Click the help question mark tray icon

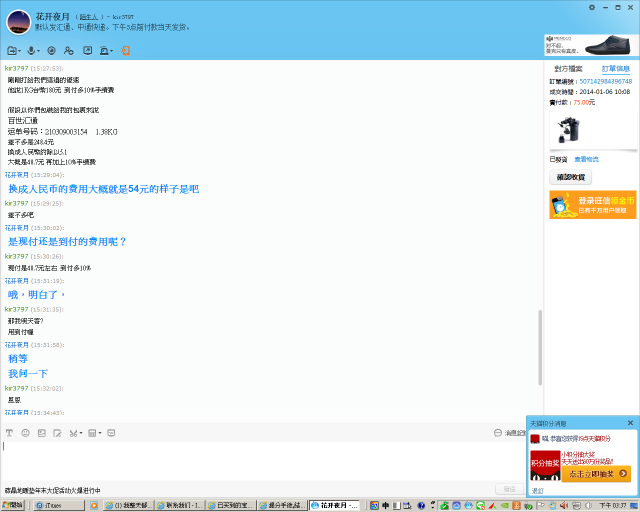(x=421, y=505)
